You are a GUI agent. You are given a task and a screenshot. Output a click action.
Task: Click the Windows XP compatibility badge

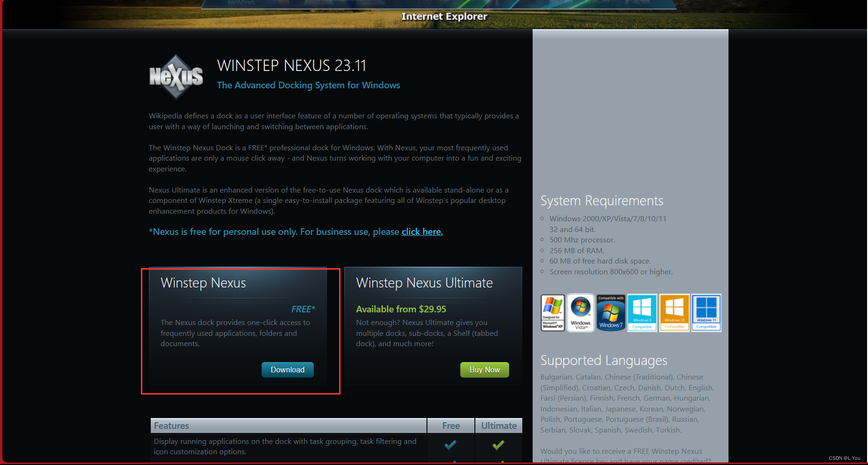552,313
